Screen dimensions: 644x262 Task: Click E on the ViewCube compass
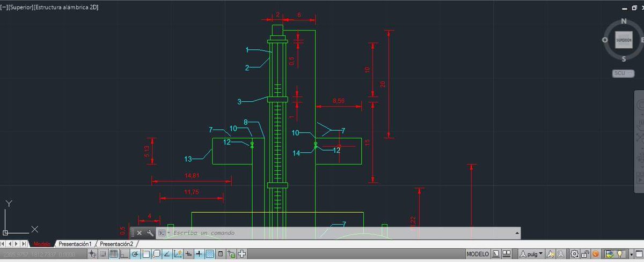(641, 40)
